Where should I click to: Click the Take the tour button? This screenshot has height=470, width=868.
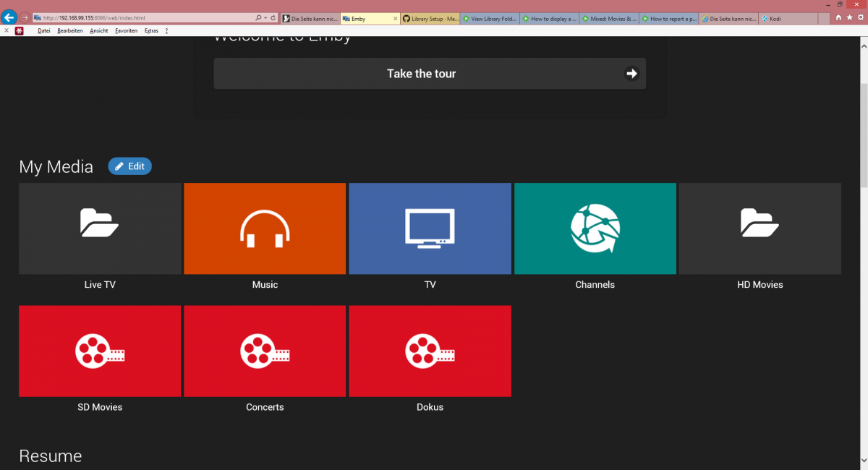coord(430,74)
